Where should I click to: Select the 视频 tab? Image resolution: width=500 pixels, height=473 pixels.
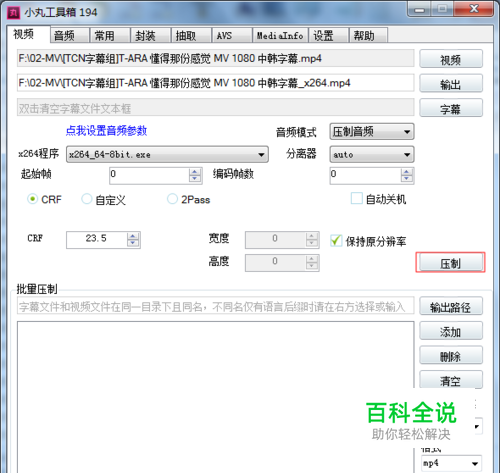click(x=29, y=34)
